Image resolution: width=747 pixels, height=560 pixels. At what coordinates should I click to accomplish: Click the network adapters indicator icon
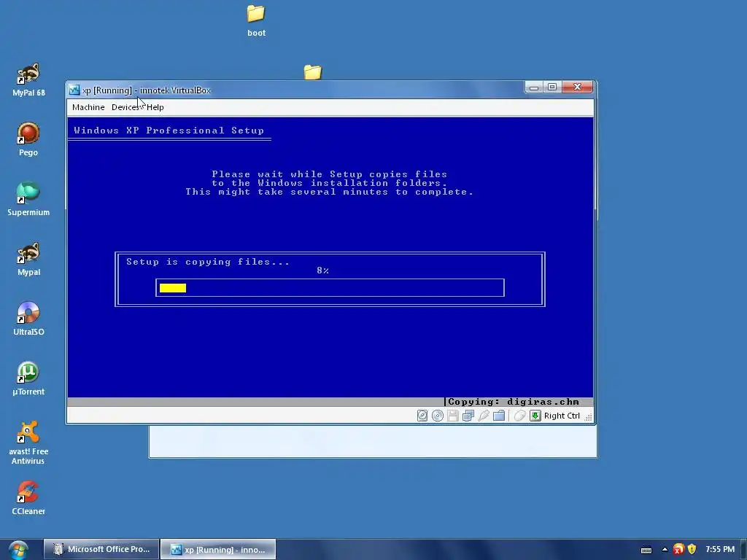468,416
